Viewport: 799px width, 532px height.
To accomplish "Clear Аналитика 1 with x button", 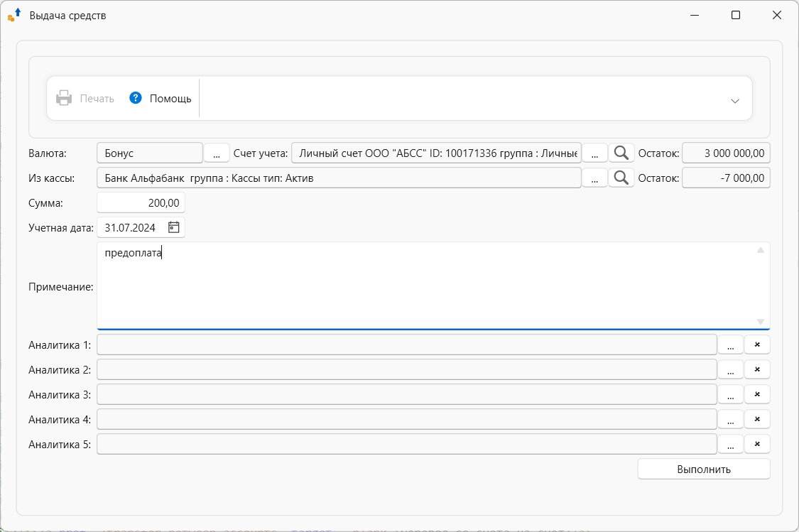I will point(757,344).
